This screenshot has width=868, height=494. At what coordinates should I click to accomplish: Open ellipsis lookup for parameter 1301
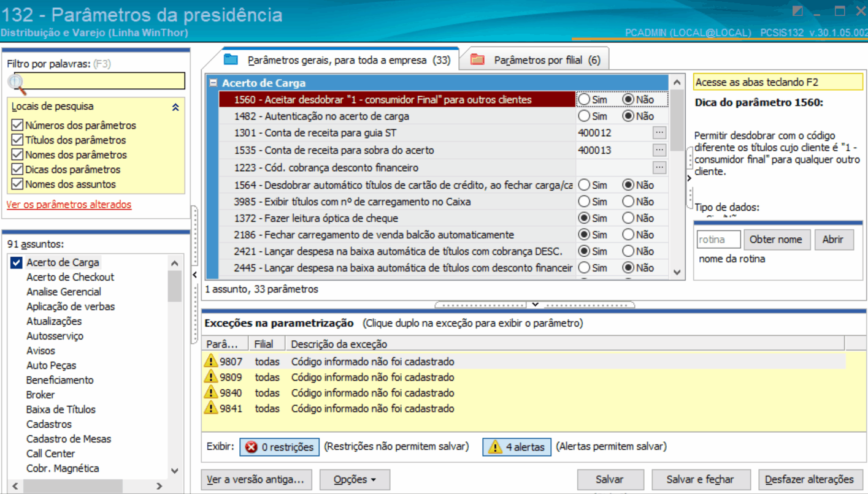pos(659,132)
